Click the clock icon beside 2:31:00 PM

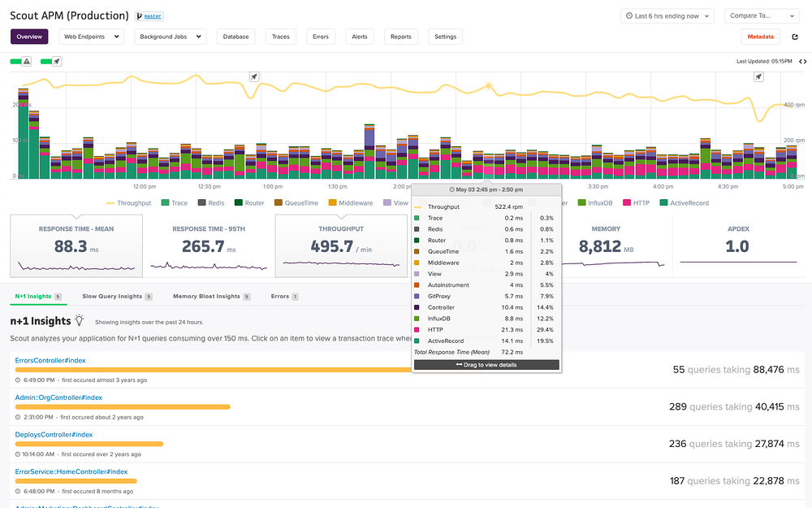pos(18,417)
